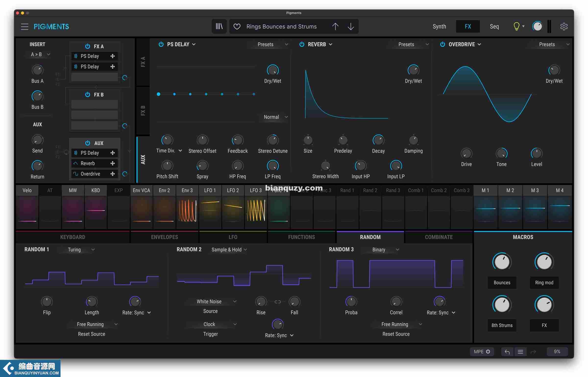The image size is (588, 377).
Task: Open the KEYBOARD modulation tab
Action: pyautogui.click(x=73, y=237)
